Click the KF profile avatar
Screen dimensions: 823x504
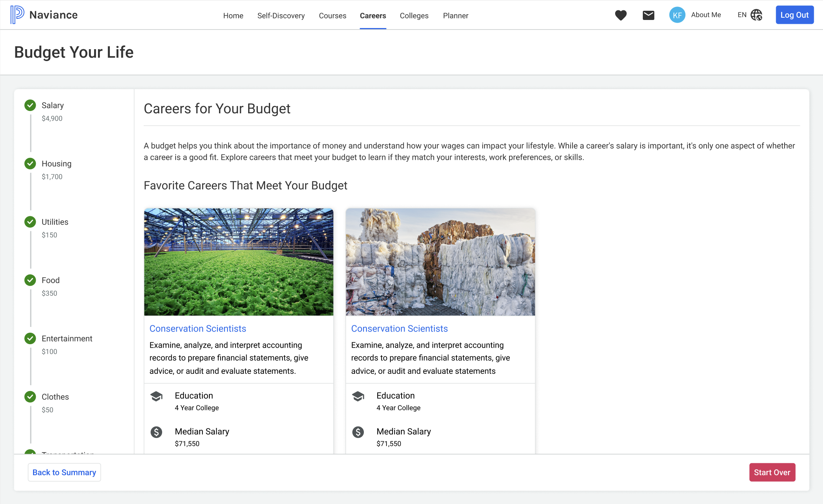[x=677, y=15]
